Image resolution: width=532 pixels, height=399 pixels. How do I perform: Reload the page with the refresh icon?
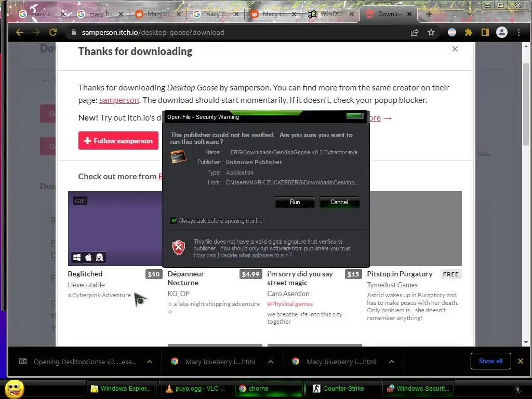[53, 32]
